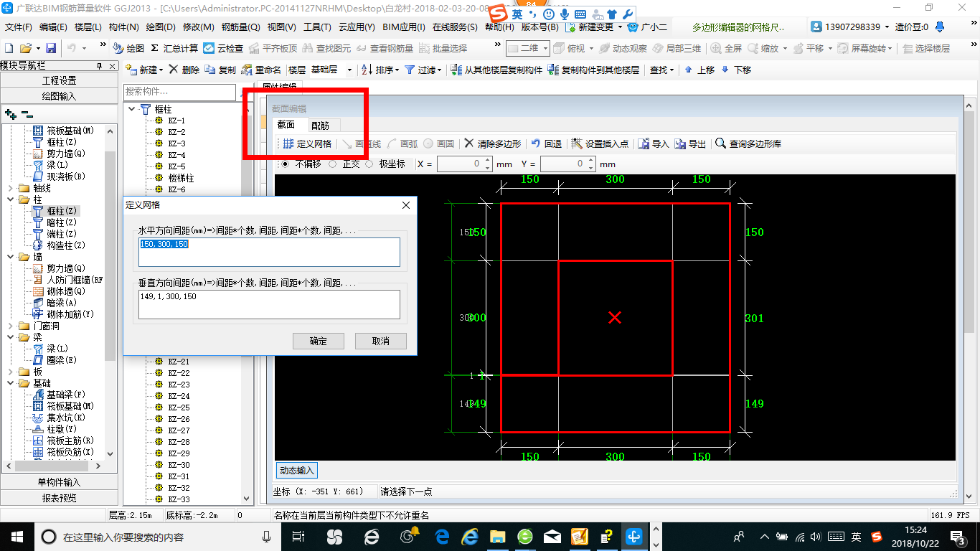Open 查询多边形库

[748, 143]
